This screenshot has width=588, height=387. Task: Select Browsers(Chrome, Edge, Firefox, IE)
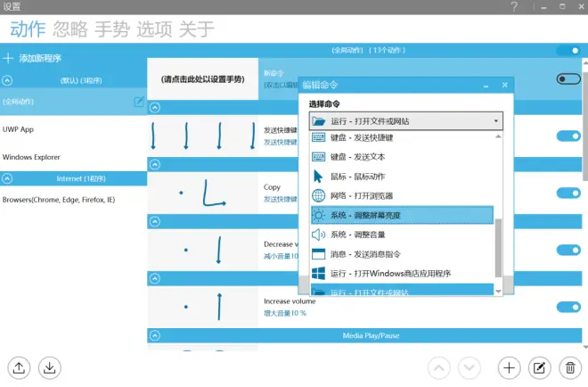pos(73,200)
